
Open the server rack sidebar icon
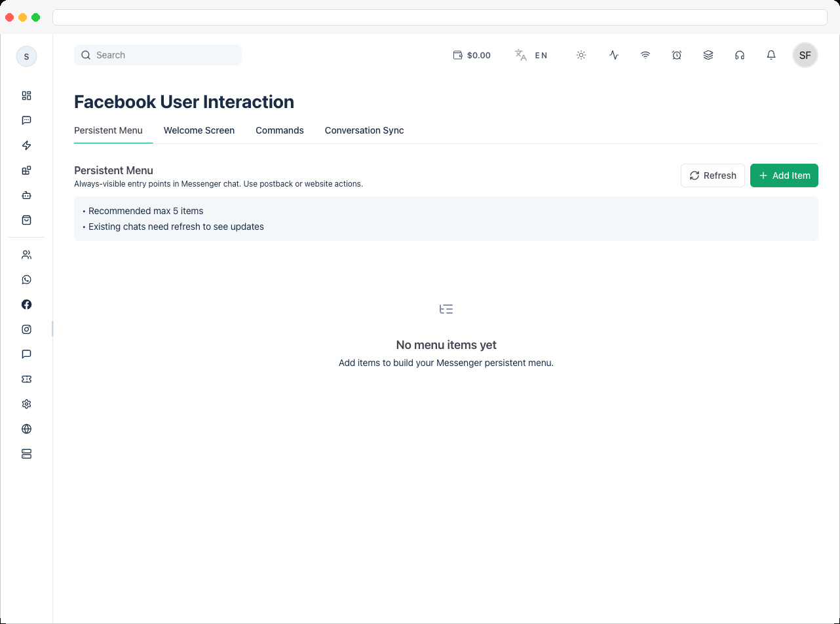click(x=26, y=454)
